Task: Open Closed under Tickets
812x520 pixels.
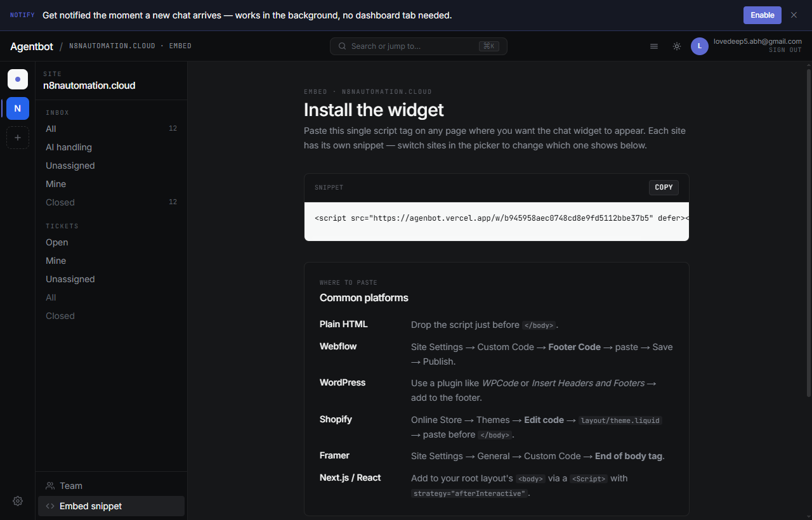Action: click(x=111, y=316)
